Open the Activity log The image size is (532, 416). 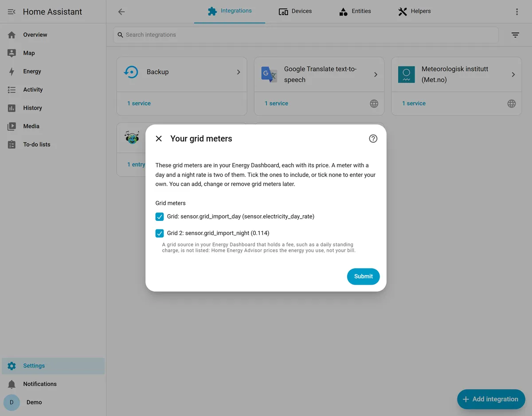click(x=53, y=90)
